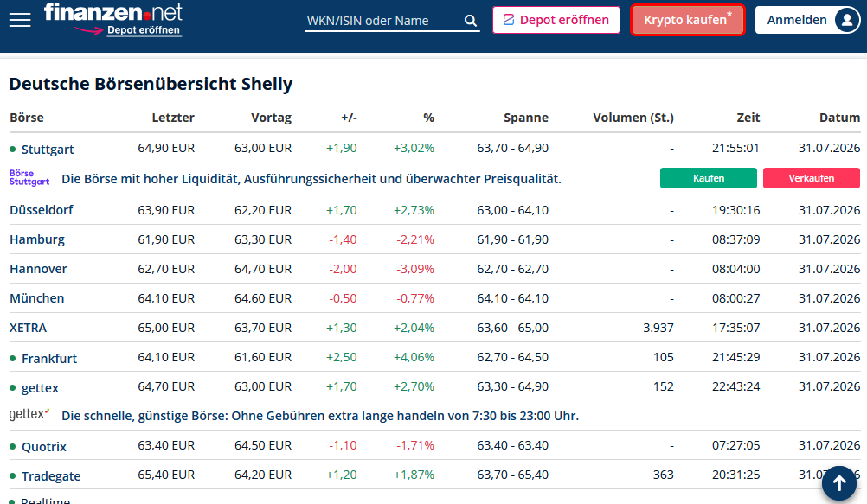Click the scroll-to-top arrow button
Image resolution: width=867 pixels, height=504 pixels.
coord(838,483)
